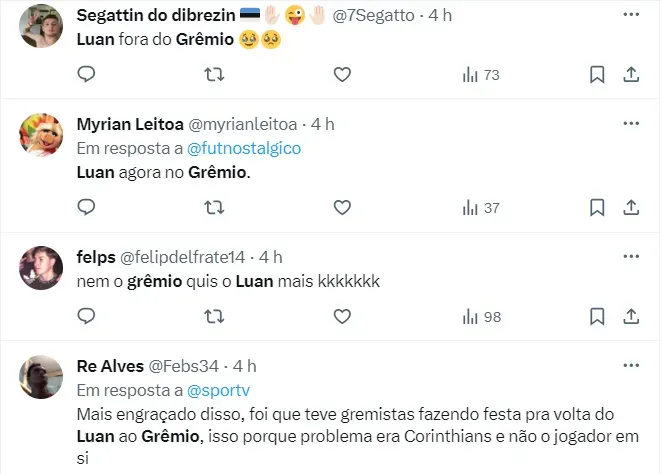Bookmark Segattin do dibrezin's tweet
Screen dimensions: 662x474
tap(596, 75)
